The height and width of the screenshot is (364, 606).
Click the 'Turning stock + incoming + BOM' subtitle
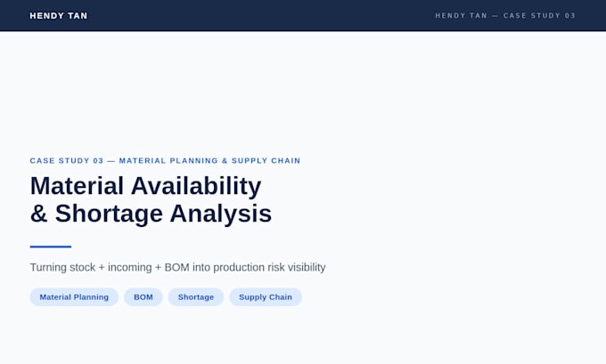click(x=177, y=267)
